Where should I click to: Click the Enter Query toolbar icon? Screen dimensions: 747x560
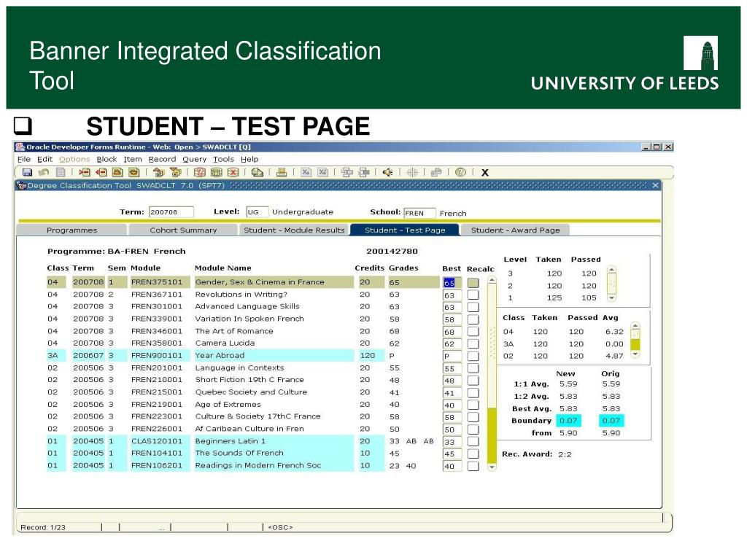tap(200, 172)
